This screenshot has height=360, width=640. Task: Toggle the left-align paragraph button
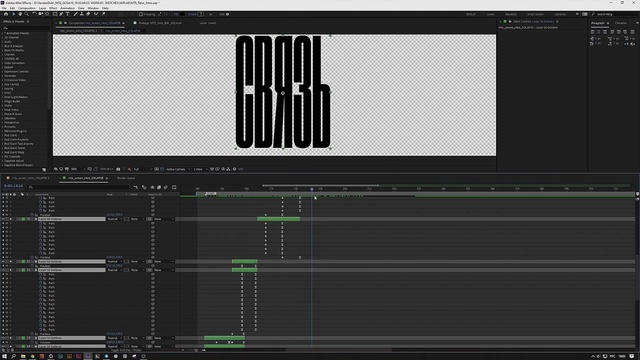coord(593,32)
